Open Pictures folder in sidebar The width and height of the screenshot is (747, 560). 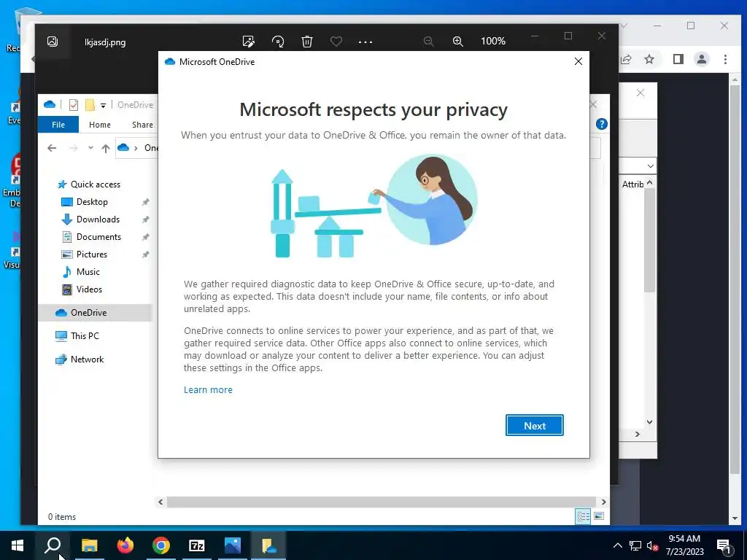click(92, 254)
